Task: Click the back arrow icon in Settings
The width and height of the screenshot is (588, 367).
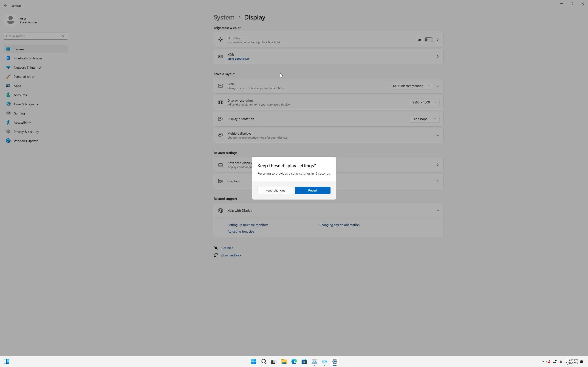Action: [5, 6]
